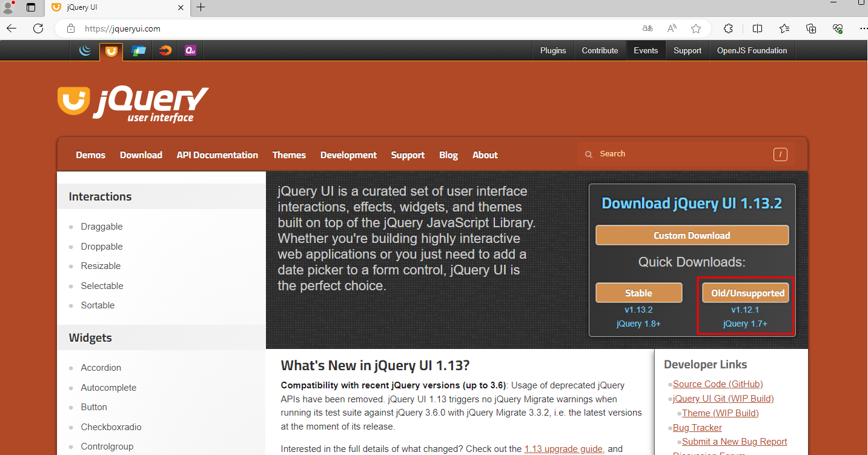868x455 pixels.
Task: Open the tab actions menu icon
Action: pyautogui.click(x=30, y=7)
